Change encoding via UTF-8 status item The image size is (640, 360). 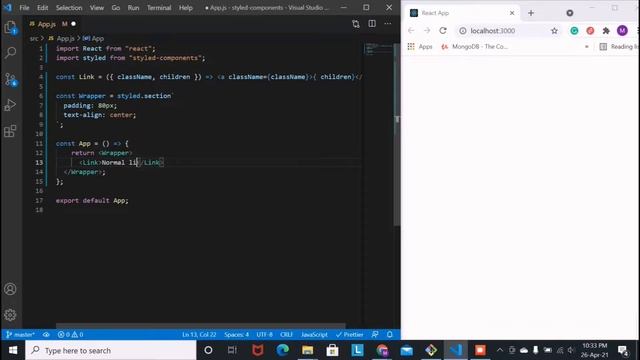pyautogui.click(x=264, y=335)
